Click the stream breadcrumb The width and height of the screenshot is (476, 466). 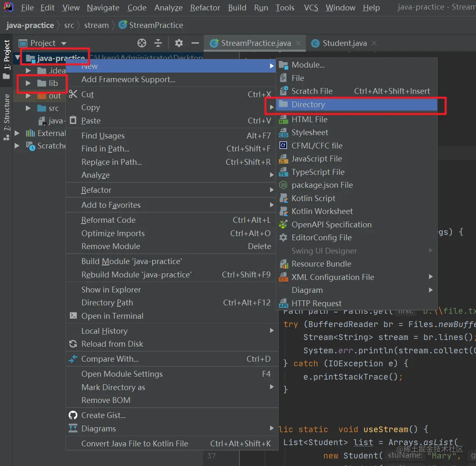coord(96,25)
